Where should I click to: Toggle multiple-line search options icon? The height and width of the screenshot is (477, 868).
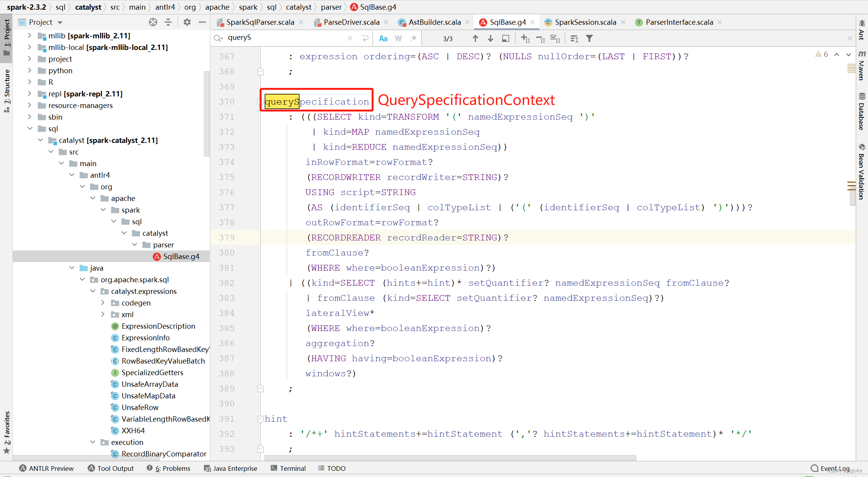(x=574, y=38)
